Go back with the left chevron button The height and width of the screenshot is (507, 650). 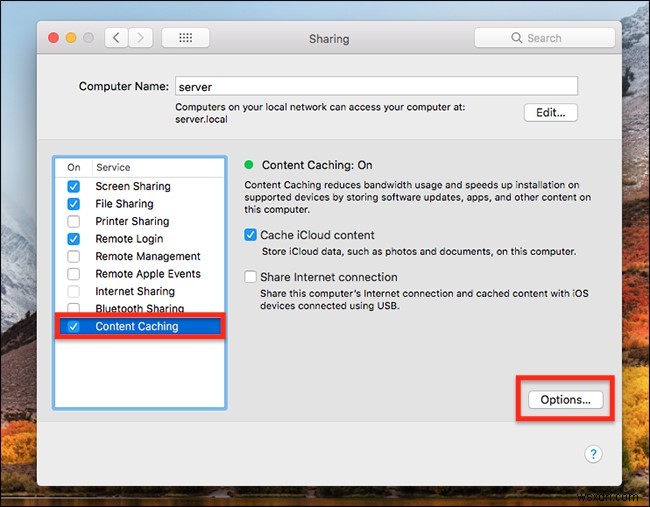116,38
